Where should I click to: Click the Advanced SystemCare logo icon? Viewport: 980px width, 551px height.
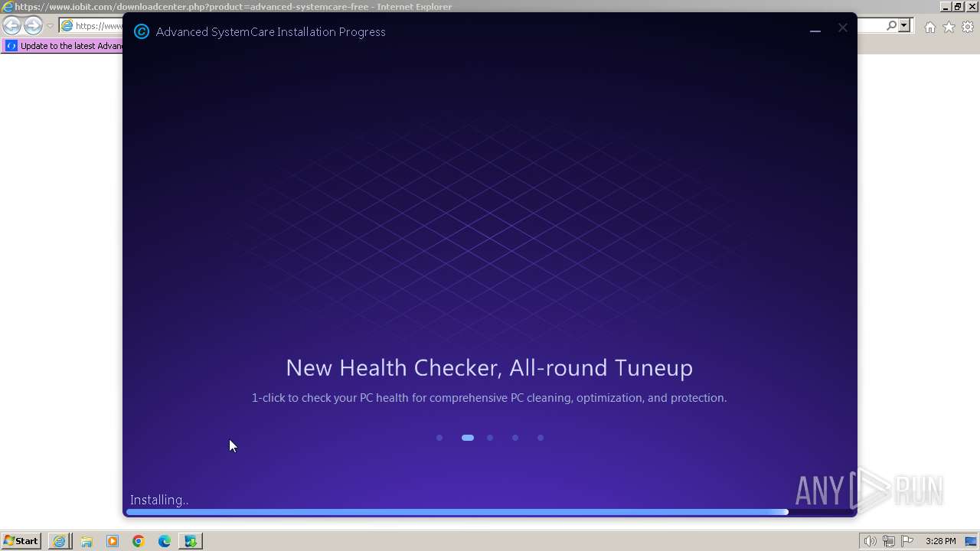tap(142, 31)
